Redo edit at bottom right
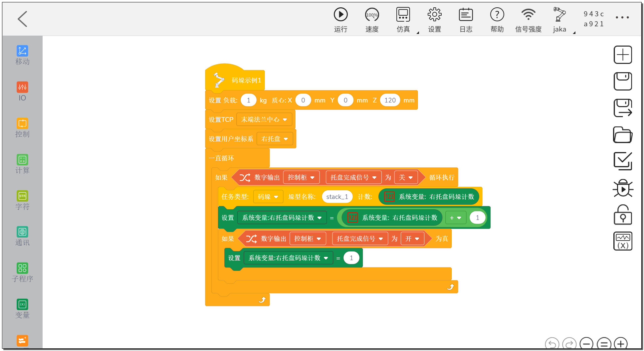The image size is (644, 351). [x=569, y=343]
